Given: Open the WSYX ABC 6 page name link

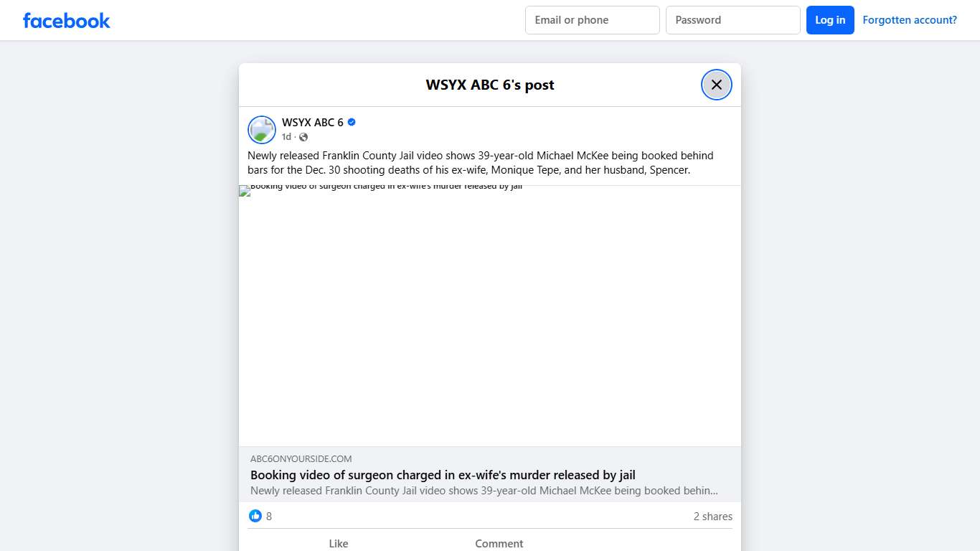Looking at the screenshot, I should point(313,123).
